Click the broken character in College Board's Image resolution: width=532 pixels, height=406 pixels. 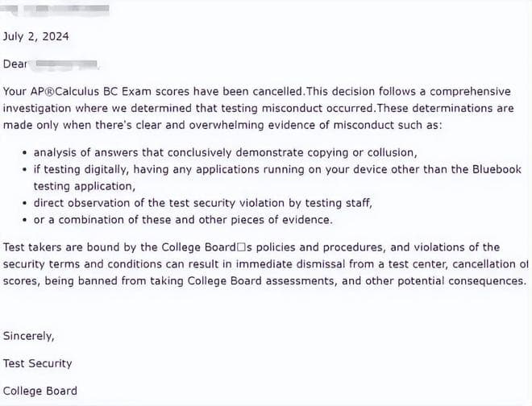click(x=241, y=247)
